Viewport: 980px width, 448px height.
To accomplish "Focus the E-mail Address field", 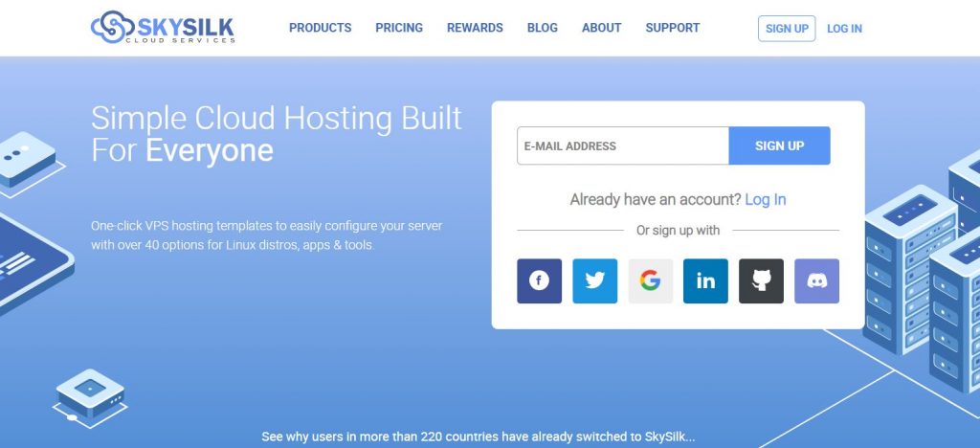I will coord(622,146).
